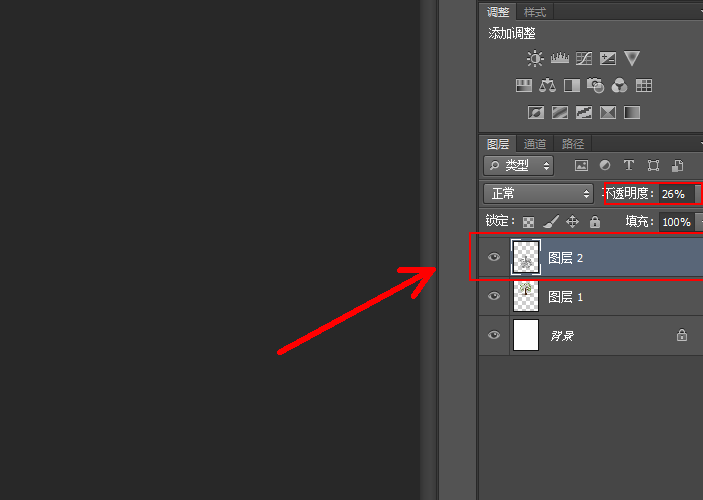
Task: Filter layers by type layers
Action: tap(629, 165)
